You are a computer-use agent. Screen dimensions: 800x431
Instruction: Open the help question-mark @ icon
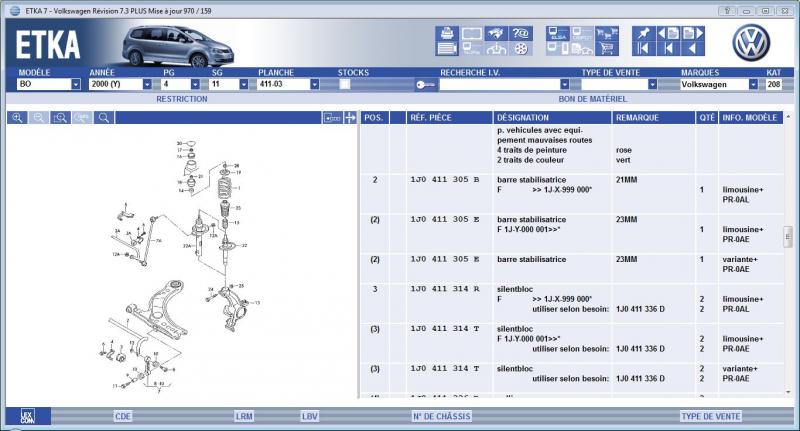[x=520, y=33]
